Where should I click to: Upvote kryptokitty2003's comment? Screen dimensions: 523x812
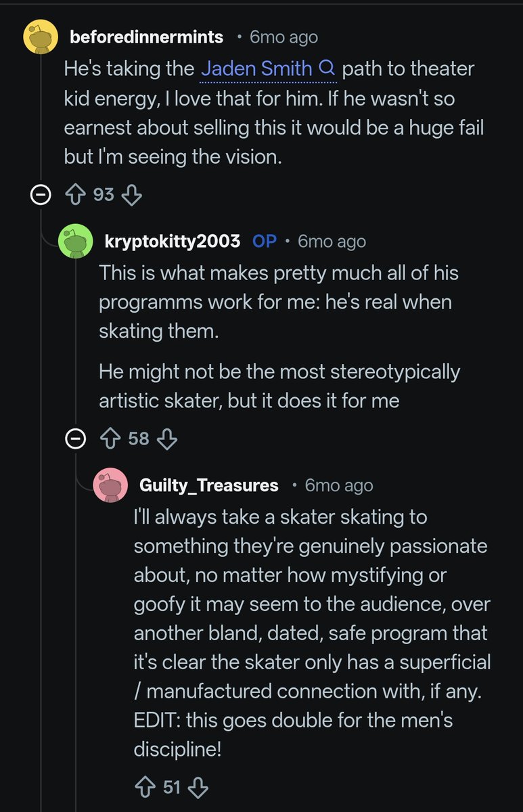click(x=110, y=438)
